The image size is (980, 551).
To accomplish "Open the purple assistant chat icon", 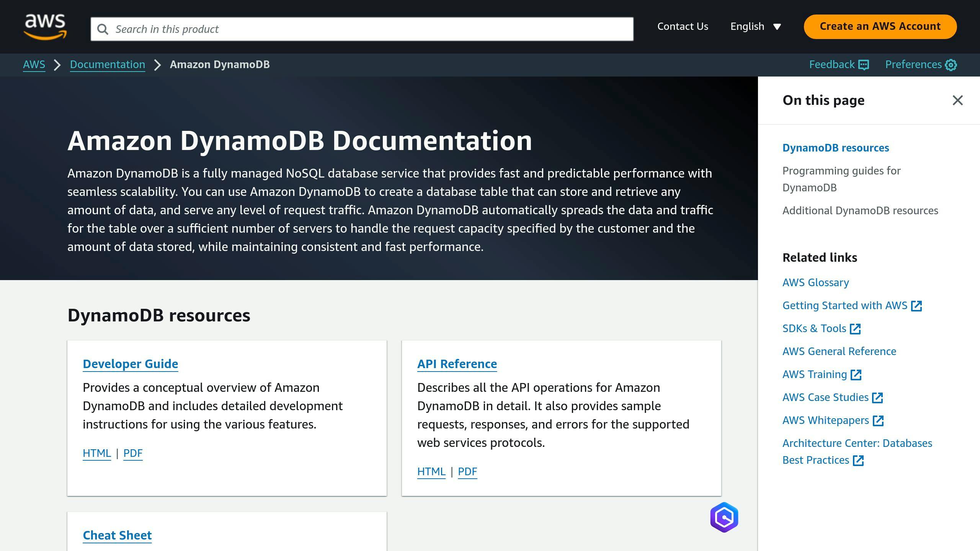I will (x=724, y=517).
